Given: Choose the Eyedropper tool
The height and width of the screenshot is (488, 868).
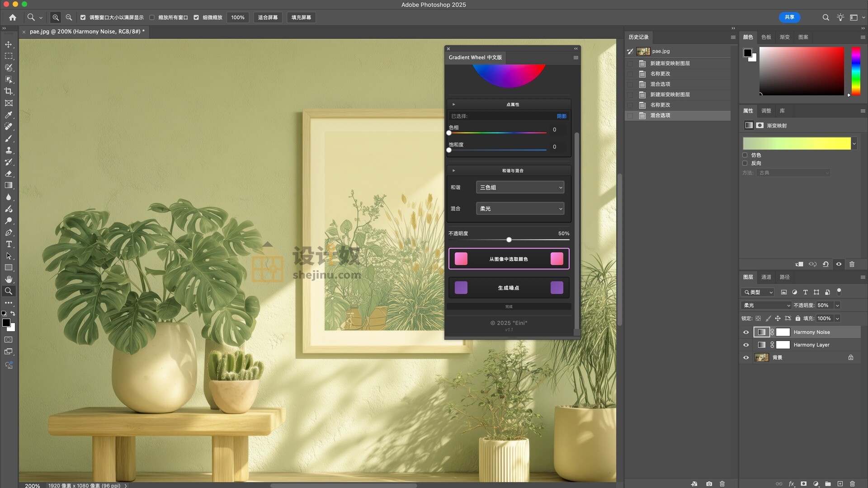Looking at the screenshot, I should point(9,115).
